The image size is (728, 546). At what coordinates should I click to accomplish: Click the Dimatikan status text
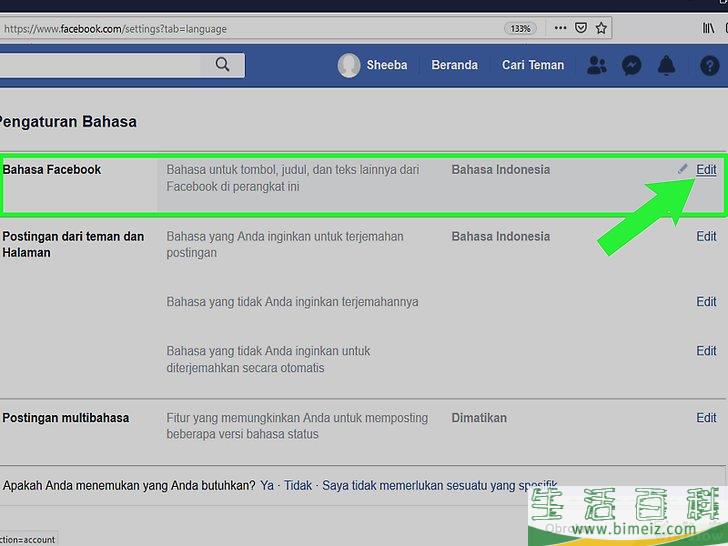click(x=479, y=418)
